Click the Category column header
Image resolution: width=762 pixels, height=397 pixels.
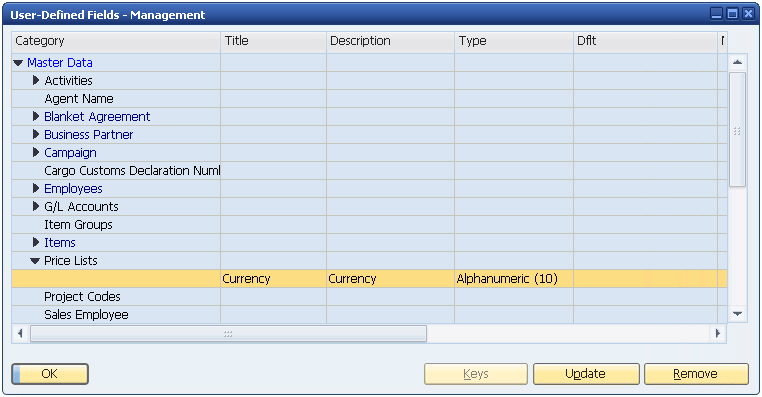pos(116,41)
